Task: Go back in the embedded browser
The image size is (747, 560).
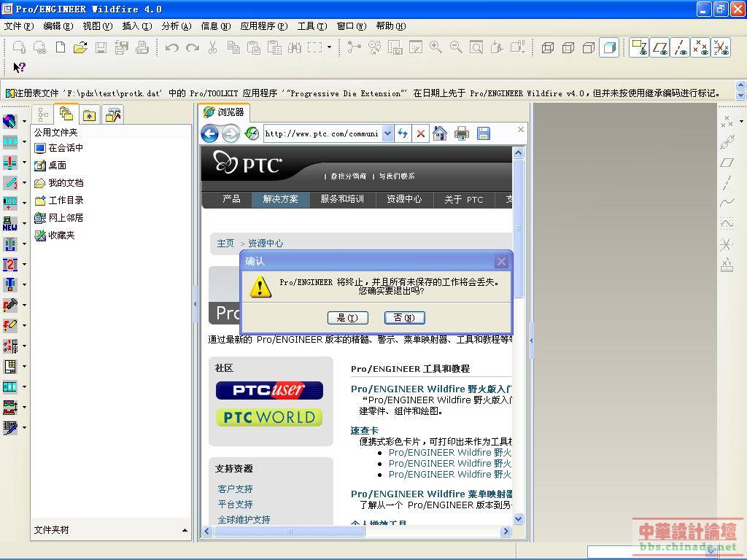Action: 210,134
